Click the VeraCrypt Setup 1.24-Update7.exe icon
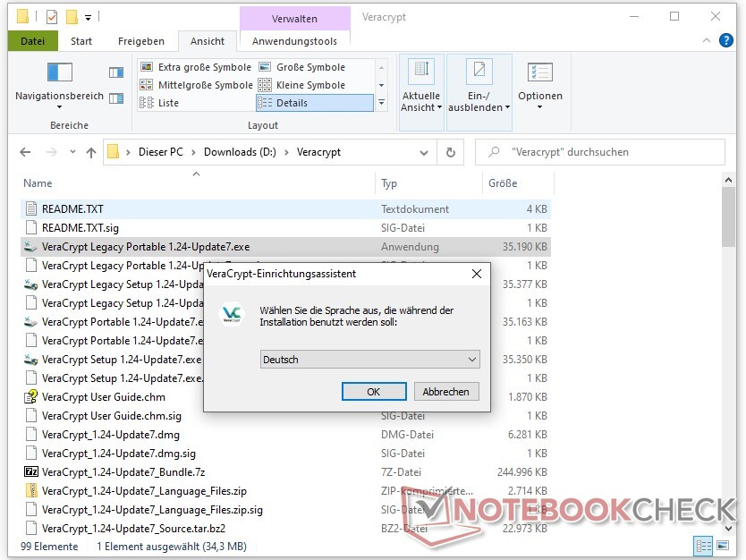The width and height of the screenshot is (746, 560). (31, 360)
